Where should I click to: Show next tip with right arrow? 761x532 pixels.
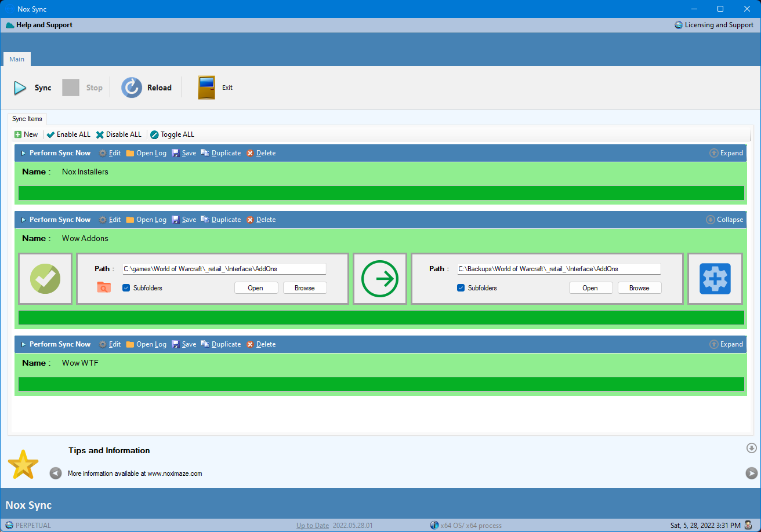751,473
